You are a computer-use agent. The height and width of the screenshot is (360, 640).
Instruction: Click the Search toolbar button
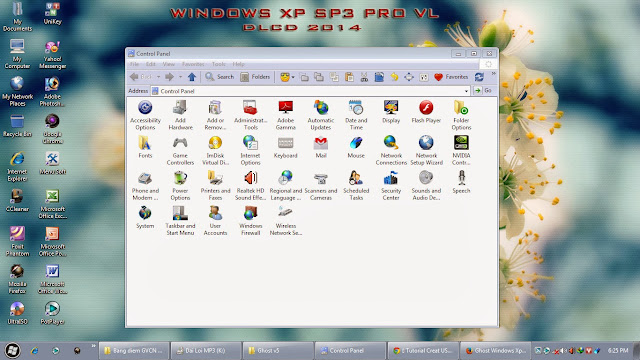(x=220, y=77)
